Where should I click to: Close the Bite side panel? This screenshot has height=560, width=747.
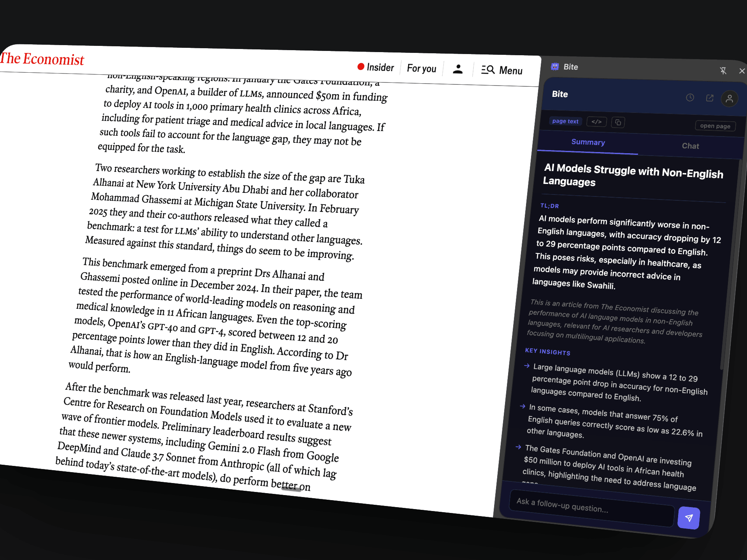742,71
